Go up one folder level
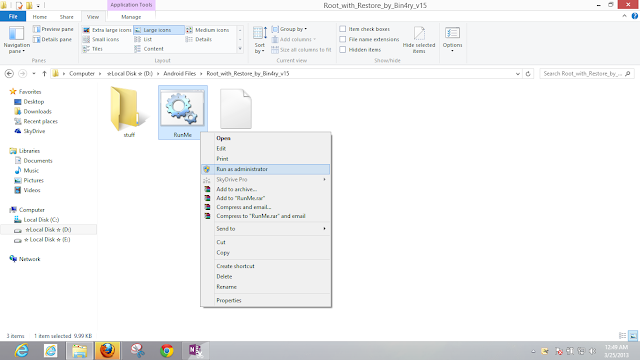 click(x=44, y=73)
